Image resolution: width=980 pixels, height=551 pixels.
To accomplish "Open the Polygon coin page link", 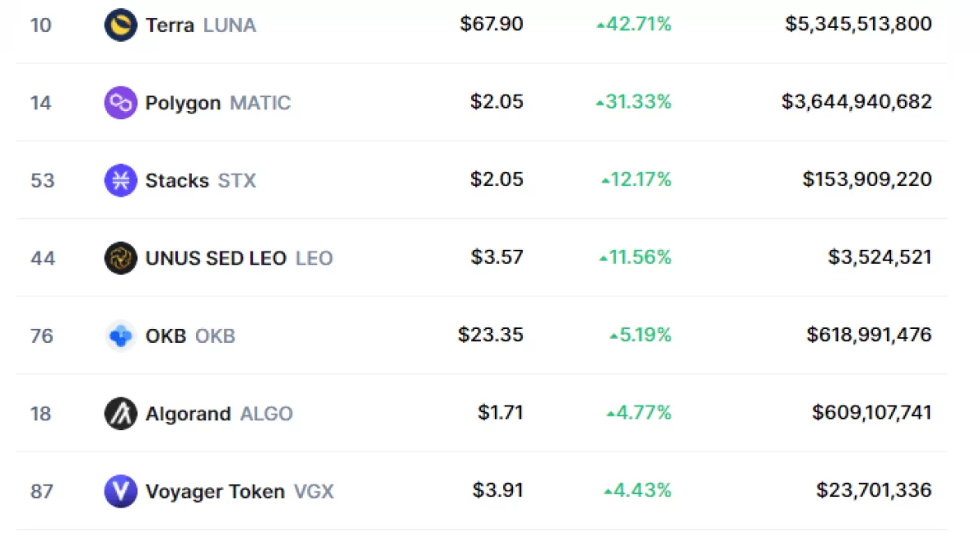I will 183,103.
